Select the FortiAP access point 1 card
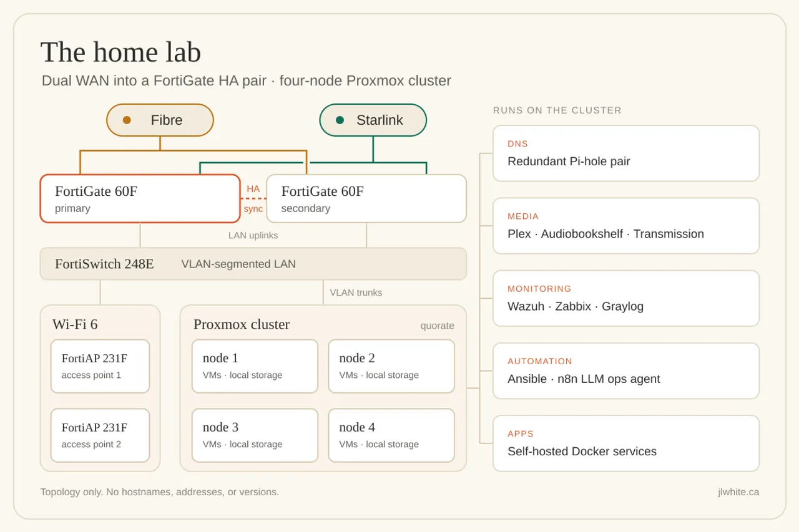 100,366
